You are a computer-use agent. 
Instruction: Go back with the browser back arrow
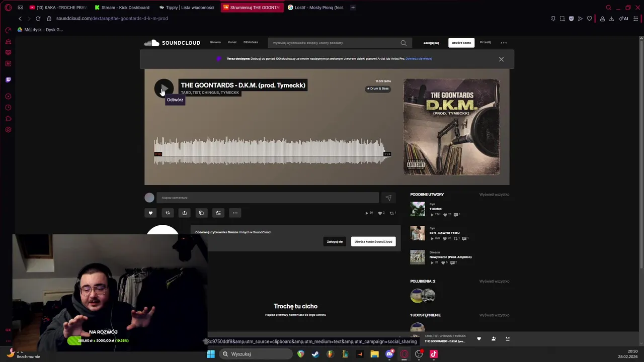coord(20,19)
